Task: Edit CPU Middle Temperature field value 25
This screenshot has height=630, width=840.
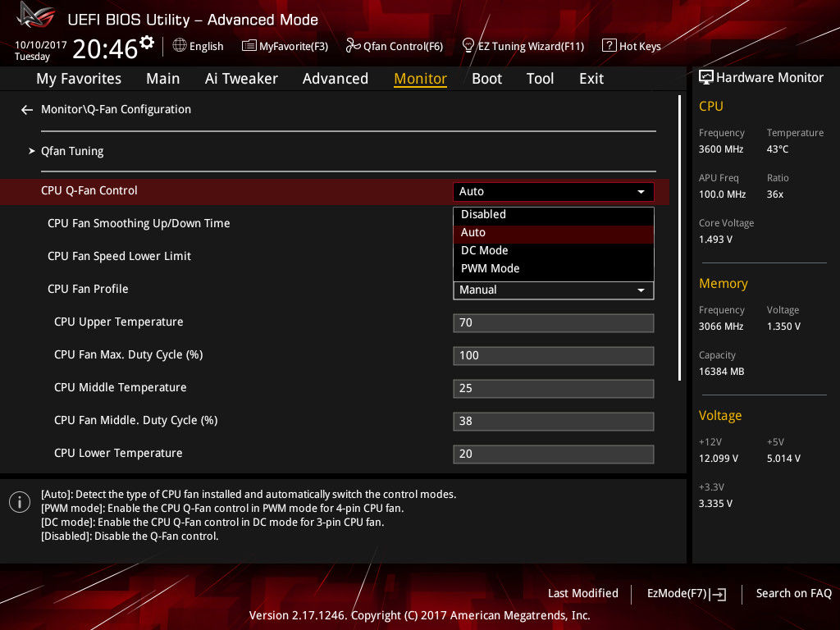Action: tap(553, 389)
